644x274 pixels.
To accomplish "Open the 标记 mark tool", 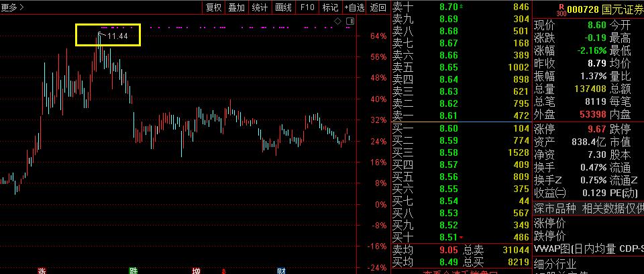I will [x=330, y=7].
